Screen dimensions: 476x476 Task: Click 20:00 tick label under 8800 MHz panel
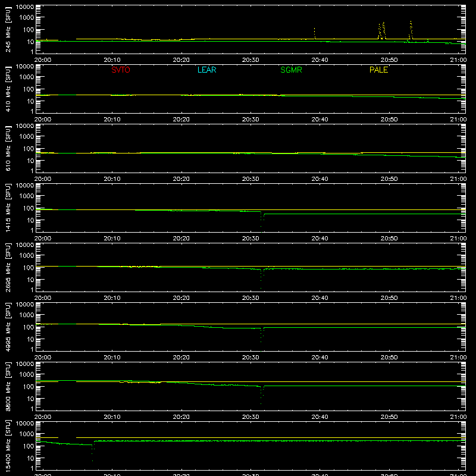click(x=43, y=417)
